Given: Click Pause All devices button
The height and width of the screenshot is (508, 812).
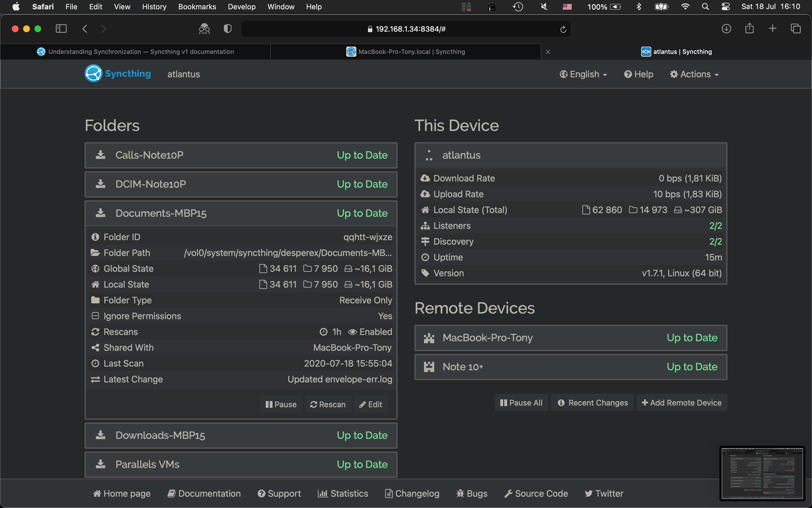Looking at the screenshot, I should tap(521, 403).
